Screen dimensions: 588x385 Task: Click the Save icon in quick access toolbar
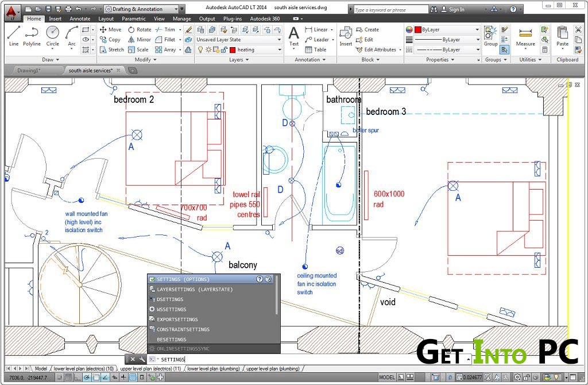click(x=48, y=9)
